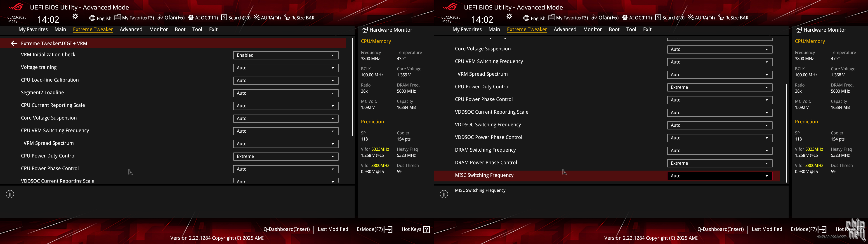
Task: Click Last Modified in left BIOS screen
Action: [333, 230]
